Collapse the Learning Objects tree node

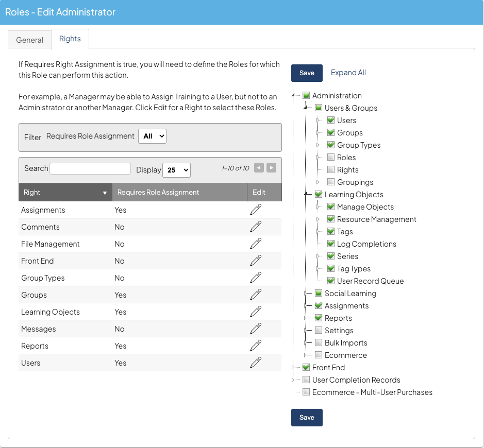(x=305, y=194)
